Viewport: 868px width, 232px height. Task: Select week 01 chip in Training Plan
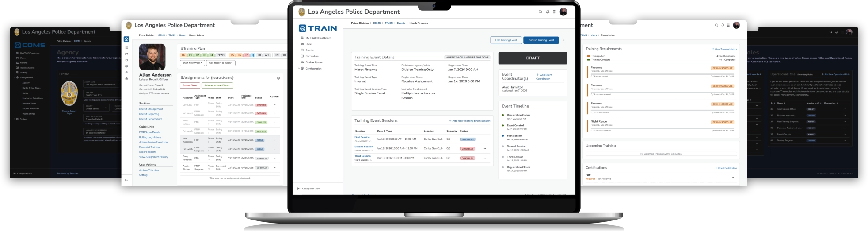coord(190,55)
